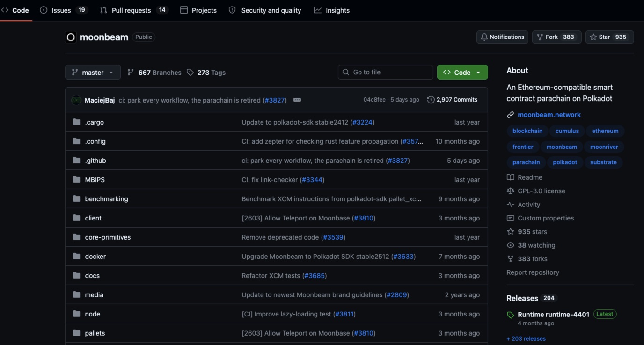
Task: Open pull request #3539 link
Action: pos(333,237)
